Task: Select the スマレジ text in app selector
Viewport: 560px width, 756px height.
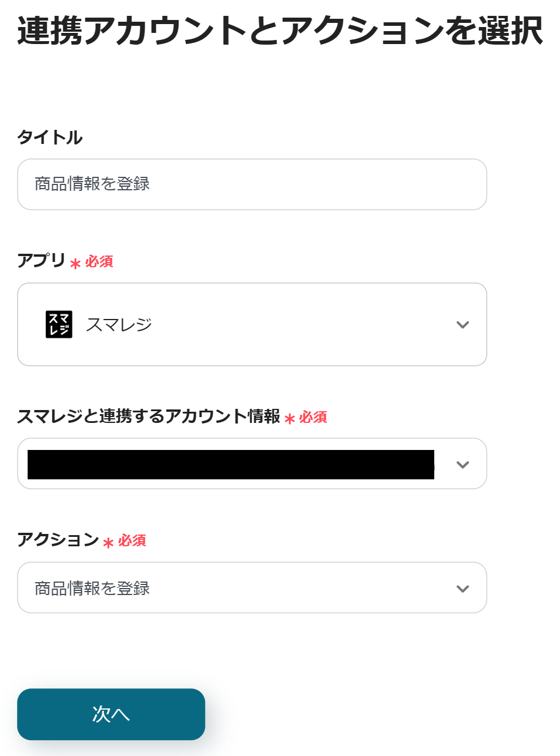Action: (119, 325)
